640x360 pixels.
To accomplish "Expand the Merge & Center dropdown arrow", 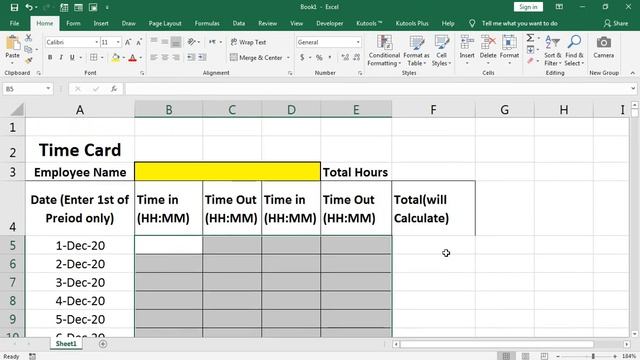I will click(x=288, y=58).
